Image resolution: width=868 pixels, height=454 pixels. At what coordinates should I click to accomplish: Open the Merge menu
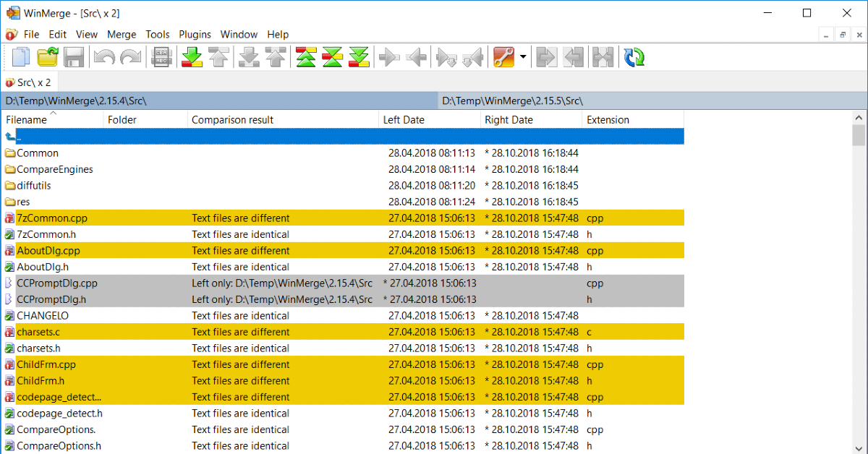pyautogui.click(x=122, y=34)
